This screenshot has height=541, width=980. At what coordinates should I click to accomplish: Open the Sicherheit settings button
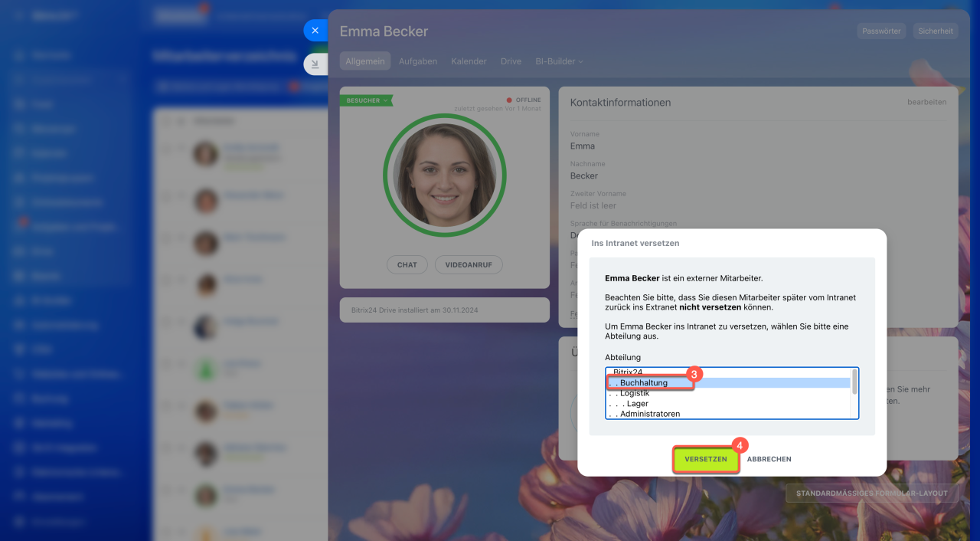click(x=936, y=31)
